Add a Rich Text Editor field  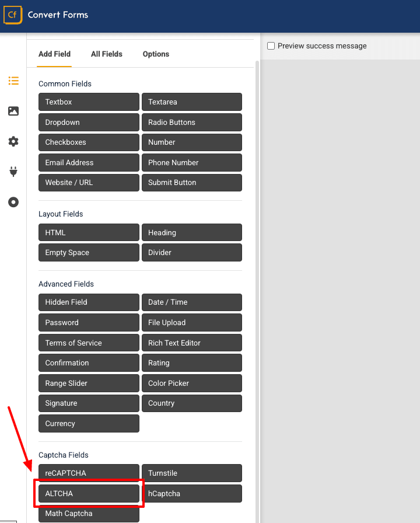click(192, 343)
